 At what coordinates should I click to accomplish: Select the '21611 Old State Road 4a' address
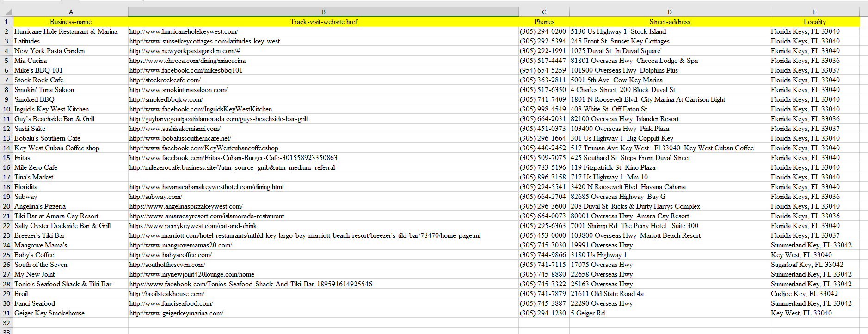[670, 294]
